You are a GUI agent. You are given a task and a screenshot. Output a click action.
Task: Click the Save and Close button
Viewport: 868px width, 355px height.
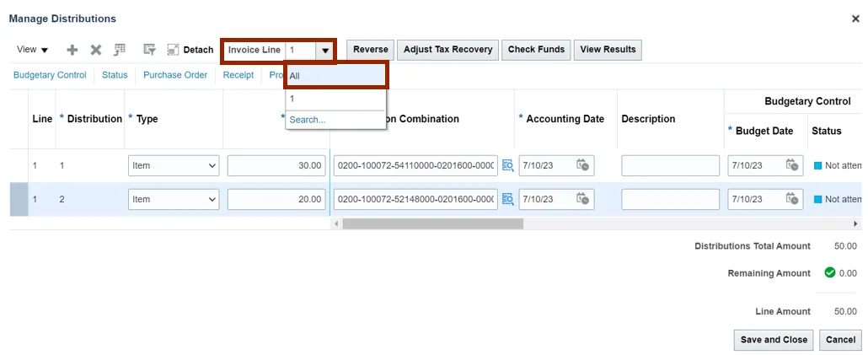click(774, 340)
